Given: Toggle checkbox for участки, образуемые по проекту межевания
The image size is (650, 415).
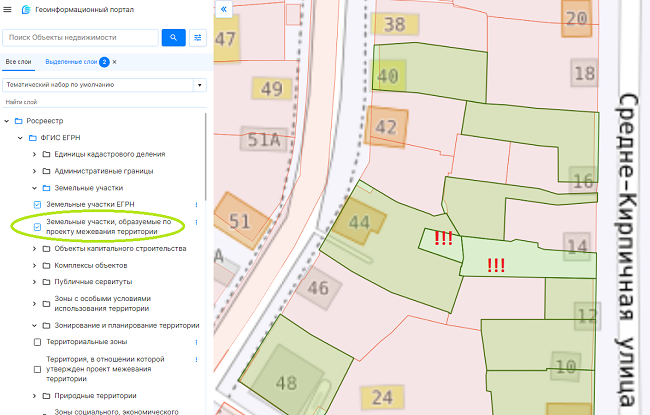Looking at the screenshot, I should tap(38, 227).
